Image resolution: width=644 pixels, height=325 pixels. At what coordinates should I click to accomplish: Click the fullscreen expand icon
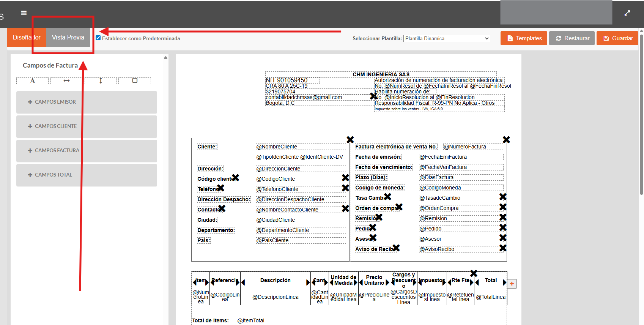(627, 13)
